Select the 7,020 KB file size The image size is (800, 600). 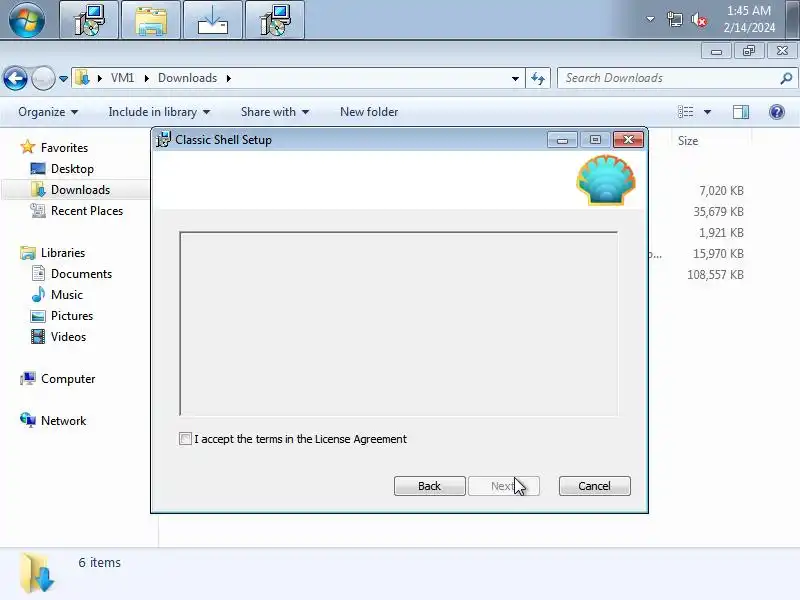(x=721, y=191)
